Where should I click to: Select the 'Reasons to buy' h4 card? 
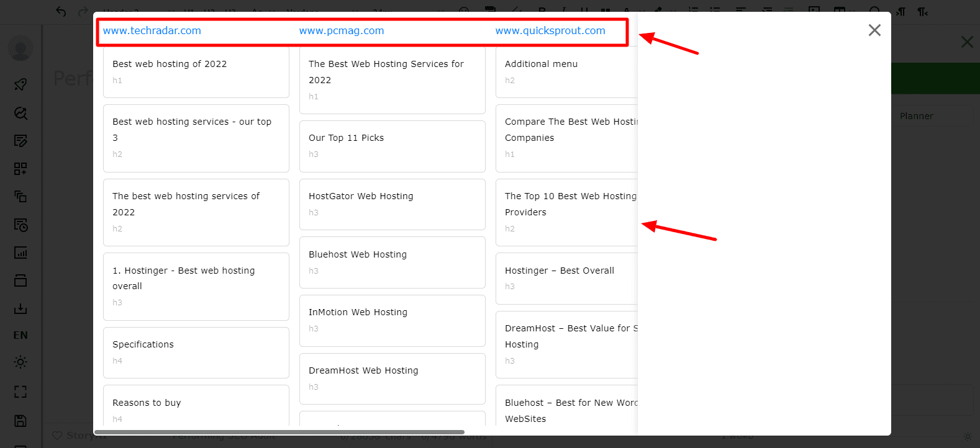196,405
